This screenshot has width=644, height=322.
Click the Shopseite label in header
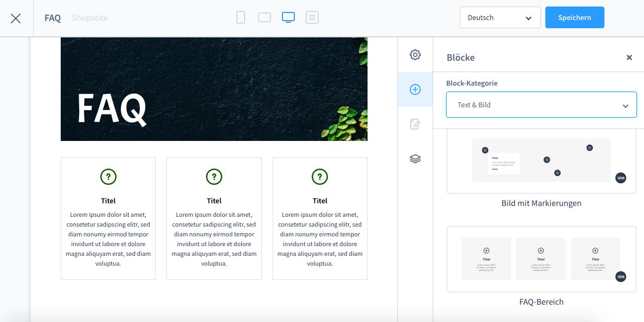coord(90,18)
